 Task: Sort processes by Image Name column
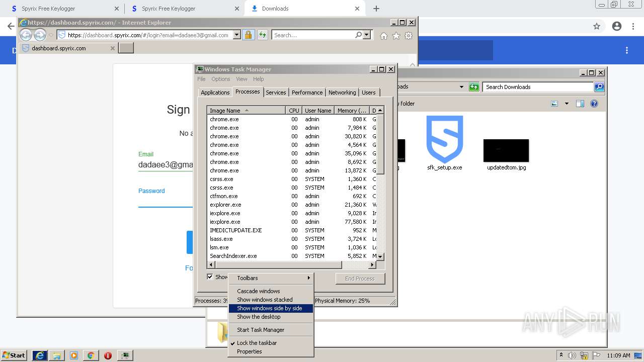pyautogui.click(x=247, y=111)
